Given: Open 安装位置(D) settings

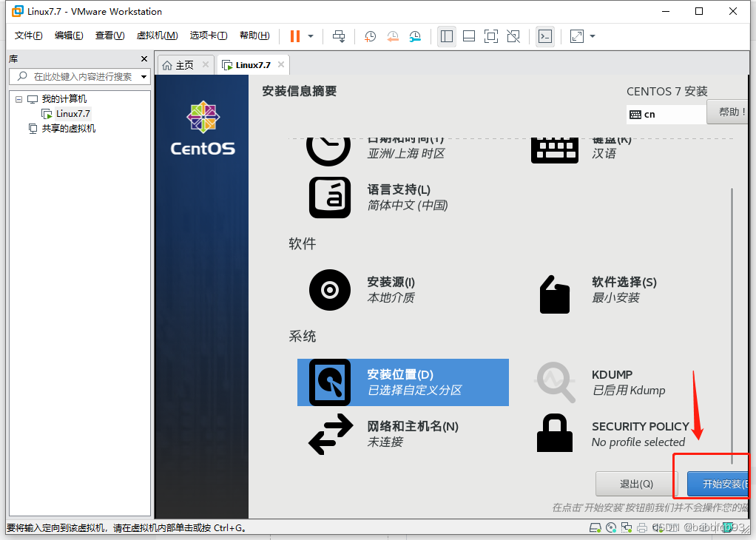Looking at the screenshot, I should (403, 382).
